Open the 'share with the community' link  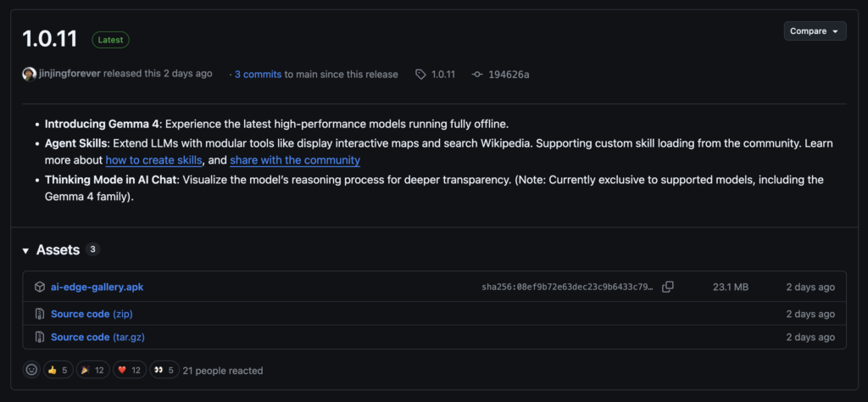295,160
